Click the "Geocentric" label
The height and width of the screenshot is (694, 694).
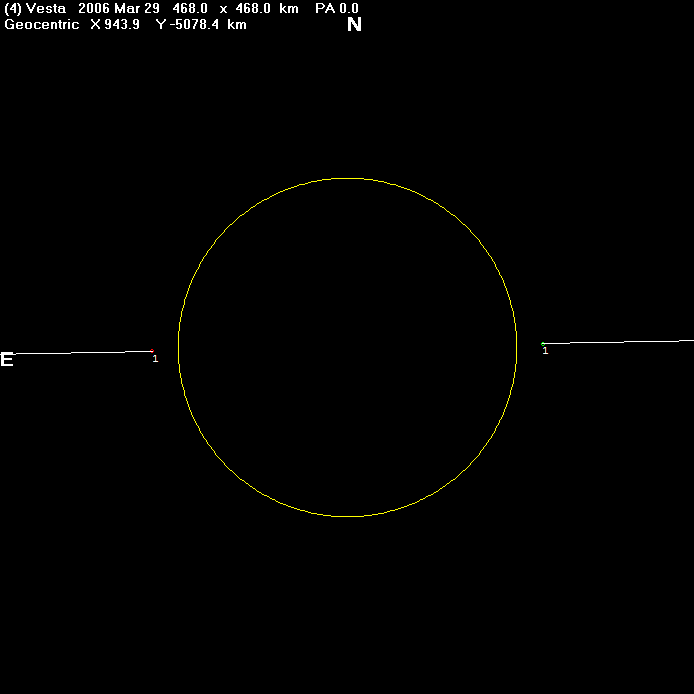[42, 24]
